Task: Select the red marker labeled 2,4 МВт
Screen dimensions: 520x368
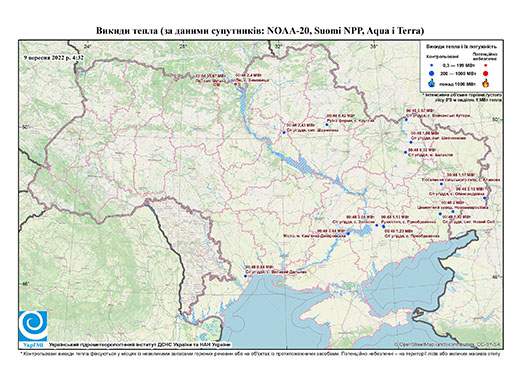Action: 235,84
